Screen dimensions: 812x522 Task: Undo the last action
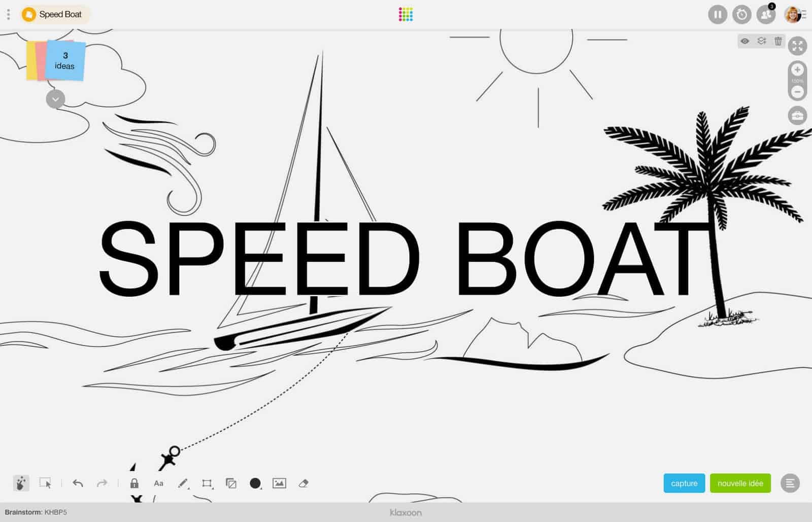tap(78, 483)
